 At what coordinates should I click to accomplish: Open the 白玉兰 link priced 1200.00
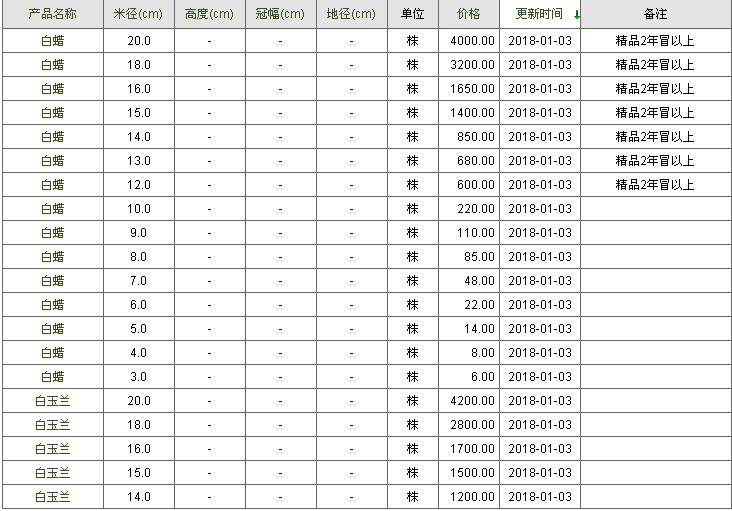tap(52, 497)
